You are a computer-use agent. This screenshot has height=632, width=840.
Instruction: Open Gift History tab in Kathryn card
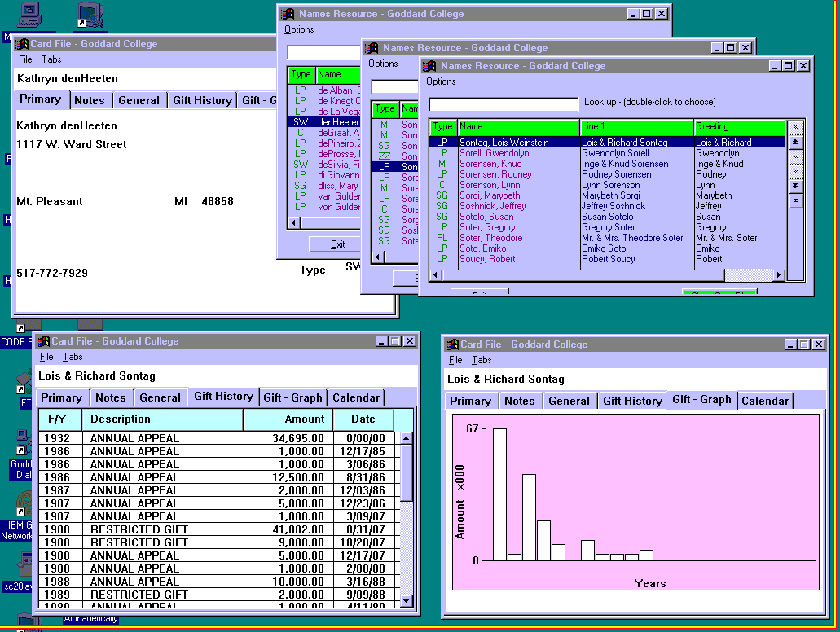coord(203,101)
